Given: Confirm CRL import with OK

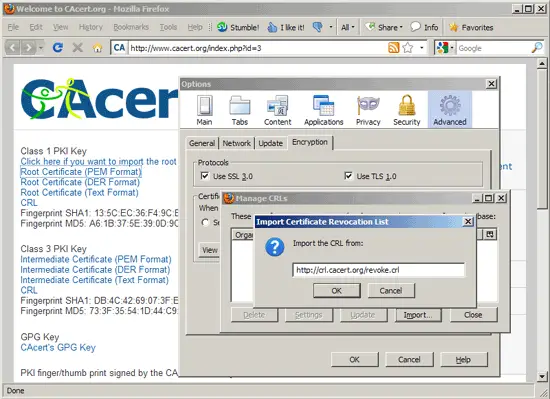Looking at the screenshot, I should pos(336,291).
